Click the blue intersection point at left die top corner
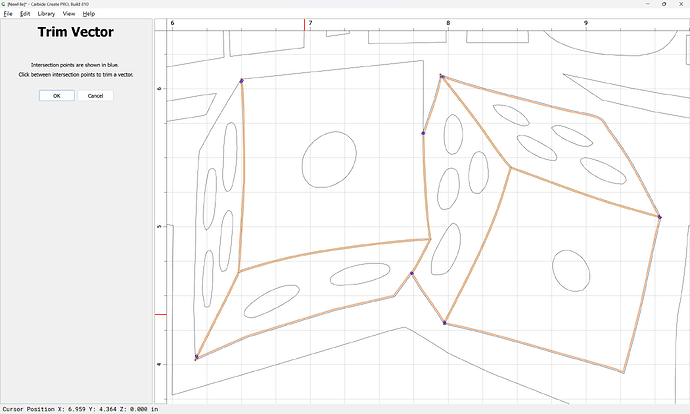This screenshot has width=690, height=414. pyautogui.click(x=241, y=81)
